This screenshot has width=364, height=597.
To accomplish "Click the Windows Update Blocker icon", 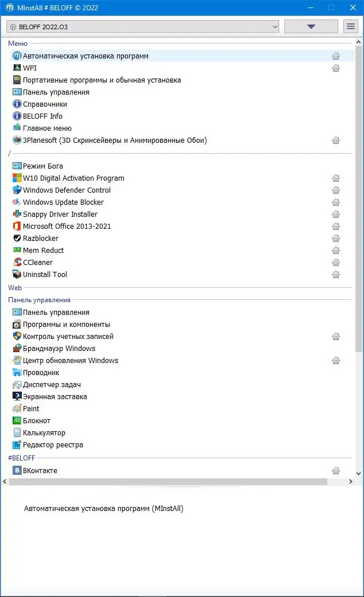I will click(17, 202).
